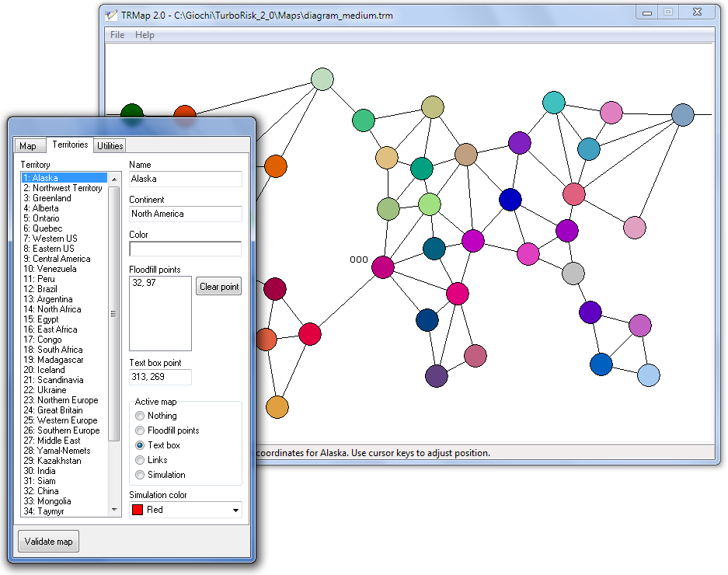Select territory 1: Alaska
The height and width of the screenshot is (575, 728).
point(64,178)
